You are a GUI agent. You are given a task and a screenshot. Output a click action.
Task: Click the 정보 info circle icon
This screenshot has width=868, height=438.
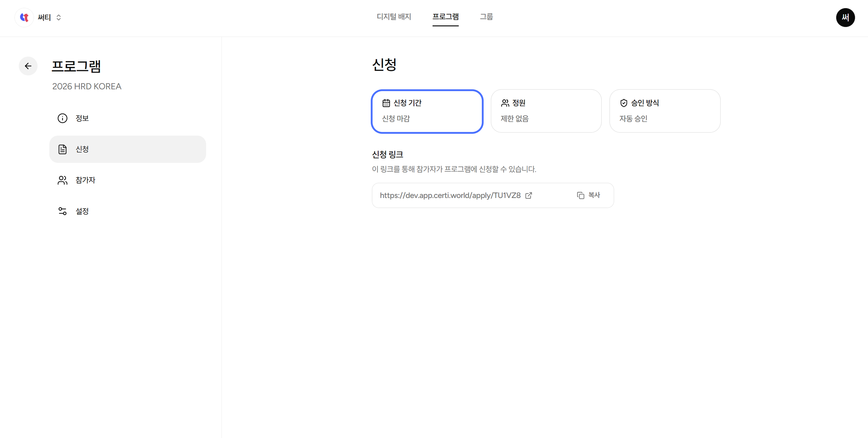62,118
